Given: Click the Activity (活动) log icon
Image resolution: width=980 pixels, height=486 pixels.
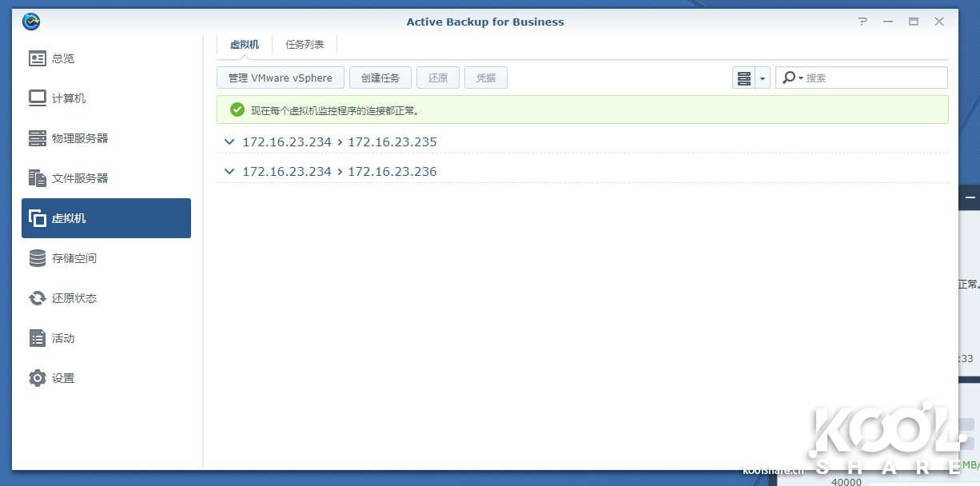Looking at the screenshot, I should pyautogui.click(x=38, y=338).
